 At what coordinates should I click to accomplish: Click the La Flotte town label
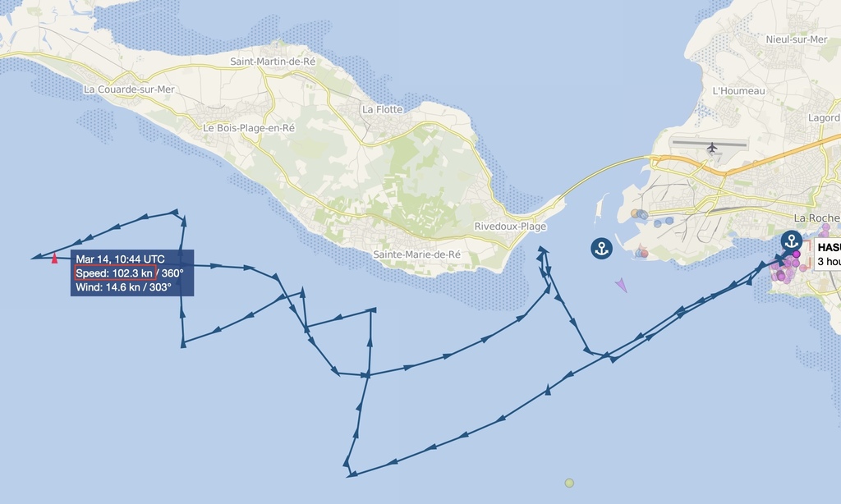(383, 109)
